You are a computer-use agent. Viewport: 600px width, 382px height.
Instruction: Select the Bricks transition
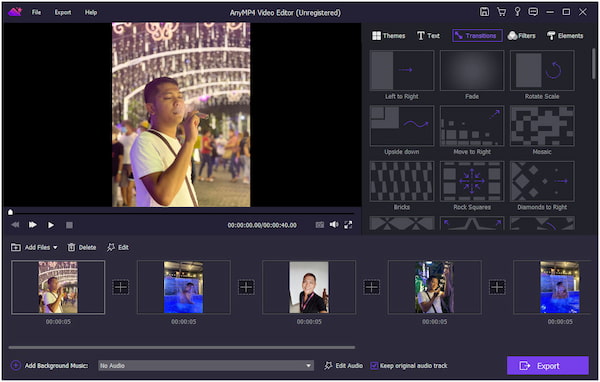click(401, 181)
